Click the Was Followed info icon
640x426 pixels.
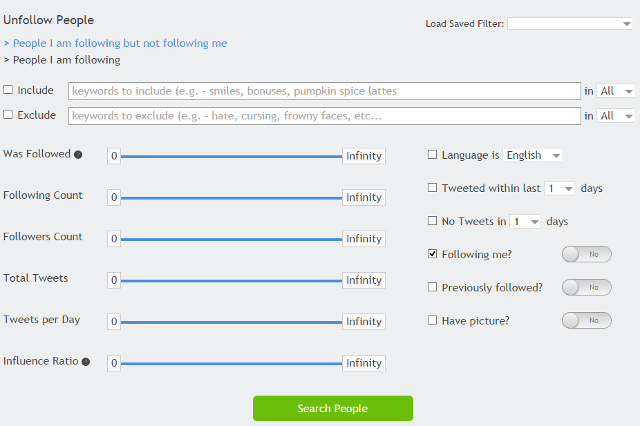78,155
